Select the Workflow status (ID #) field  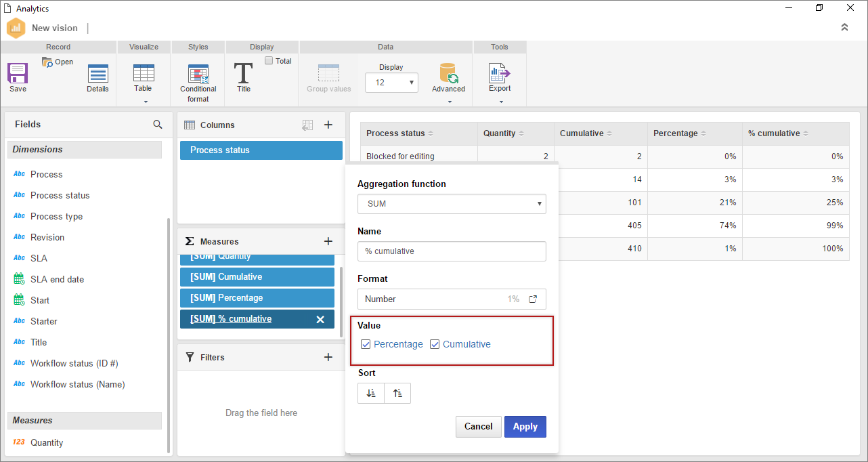[x=74, y=363]
